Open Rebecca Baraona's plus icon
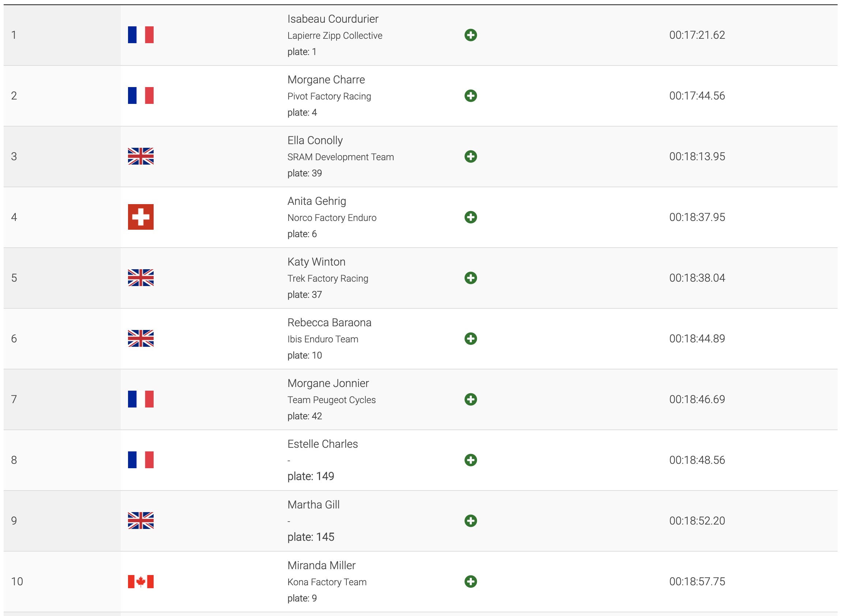This screenshot has height=616, width=842. 471,339
